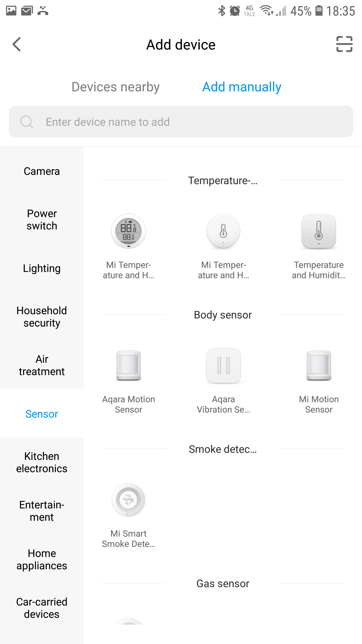Image resolution: width=362 pixels, height=644 pixels.
Task: Tap the round white Mi Temperature sensor
Action: [223, 231]
